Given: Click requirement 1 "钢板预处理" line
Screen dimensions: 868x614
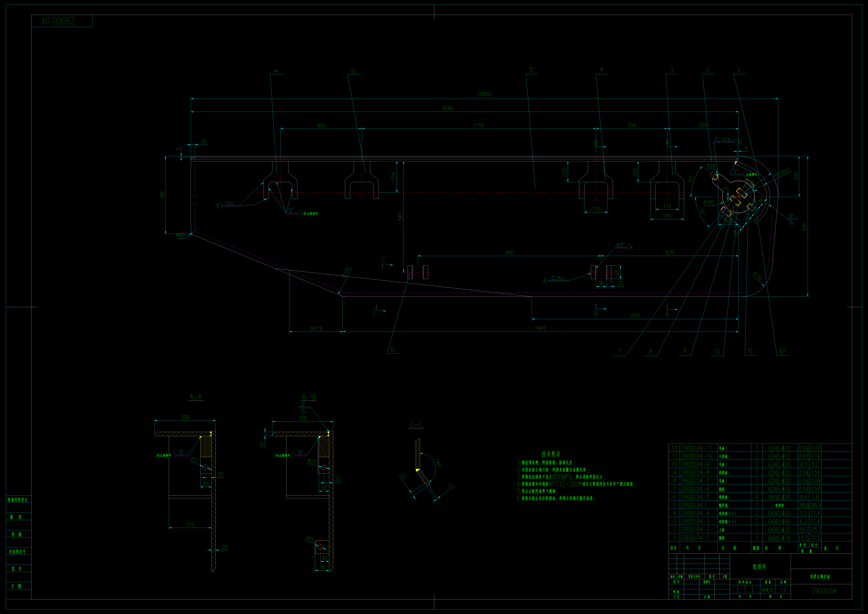Looking at the screenshot, I should pyautogui.click(x=546, y=463).
